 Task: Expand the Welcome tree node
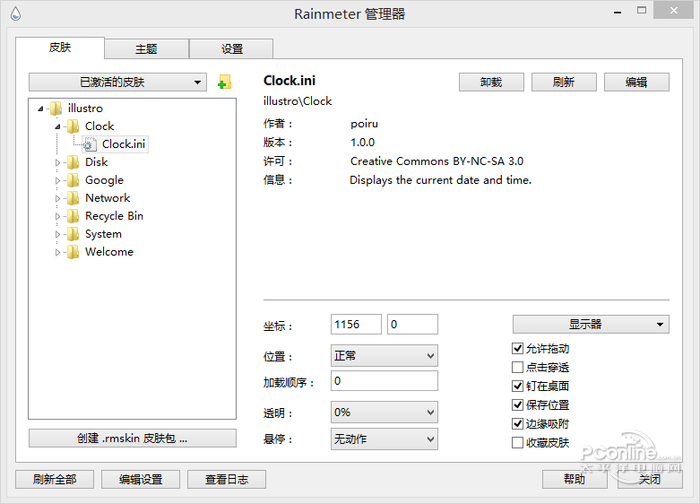[x=58, y=252]
